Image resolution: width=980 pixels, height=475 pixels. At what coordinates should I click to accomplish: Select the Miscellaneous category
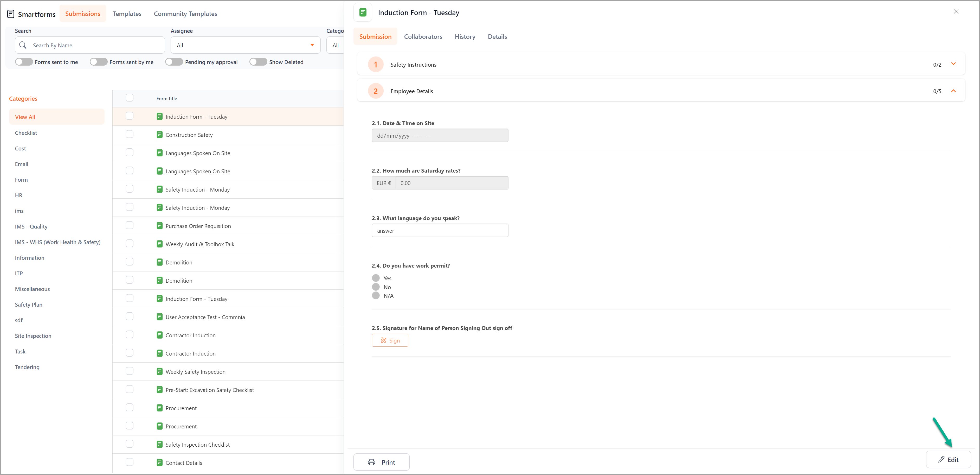[x=32, y=289]
